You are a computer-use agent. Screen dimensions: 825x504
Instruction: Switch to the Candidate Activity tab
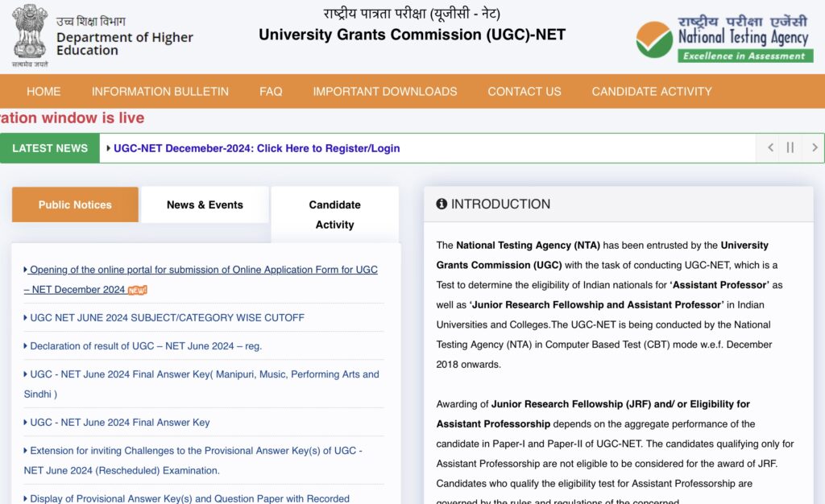[x=334, y=214]
